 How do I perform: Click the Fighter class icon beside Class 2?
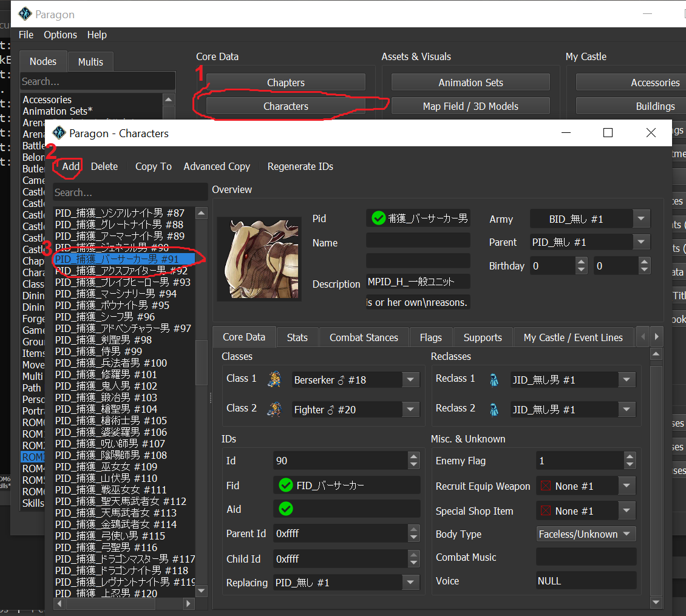274,409
